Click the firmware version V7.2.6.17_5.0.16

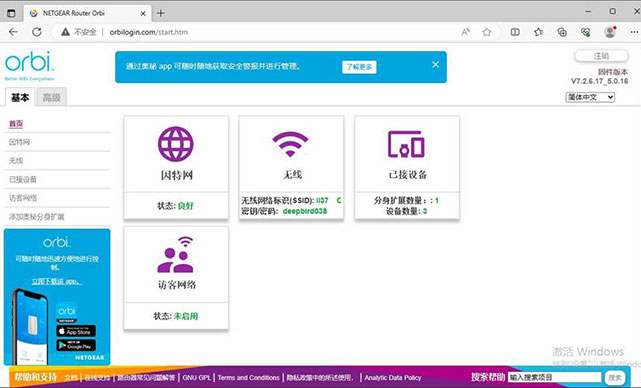point(599,81)
